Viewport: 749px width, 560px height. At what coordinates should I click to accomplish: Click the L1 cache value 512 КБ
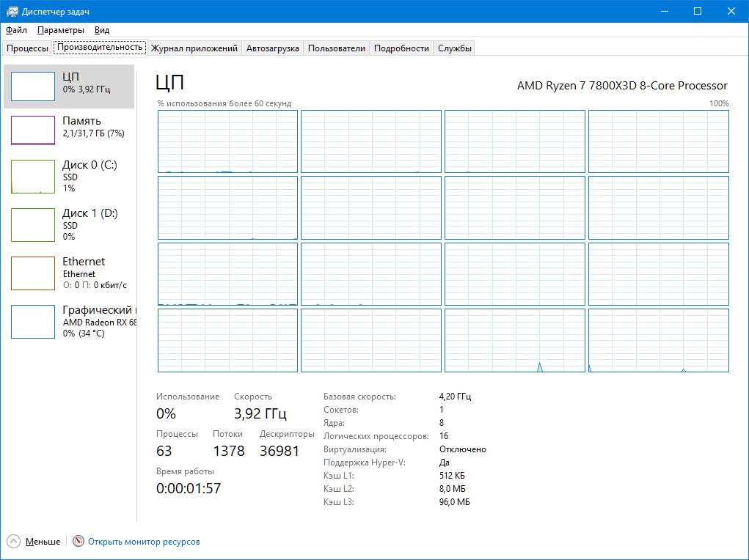[x=452, y=476]
